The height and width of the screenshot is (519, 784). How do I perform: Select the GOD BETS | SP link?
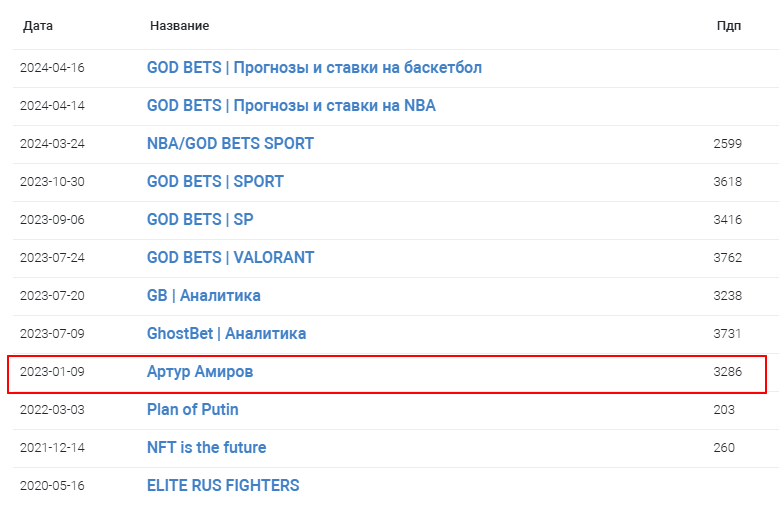click(200, 220)
